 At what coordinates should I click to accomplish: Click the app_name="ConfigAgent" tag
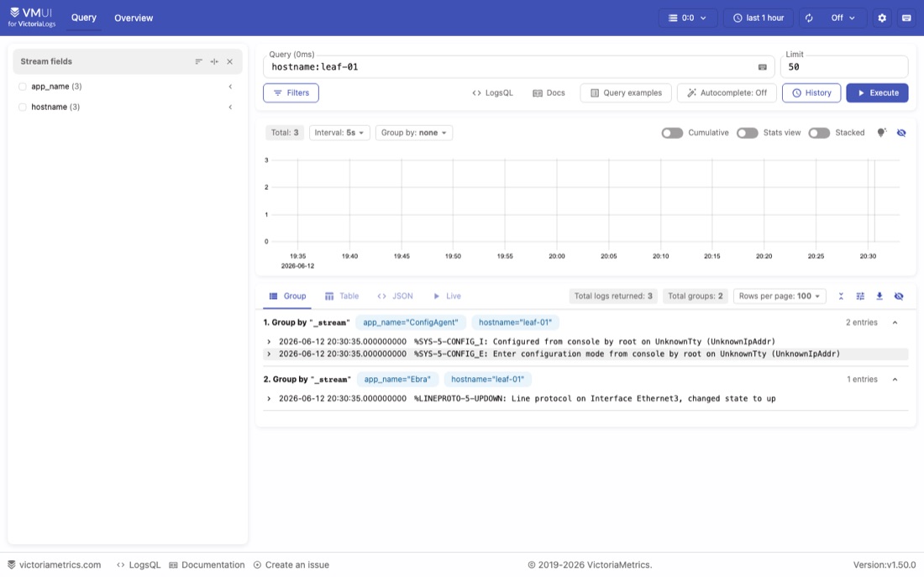(410, 323)
